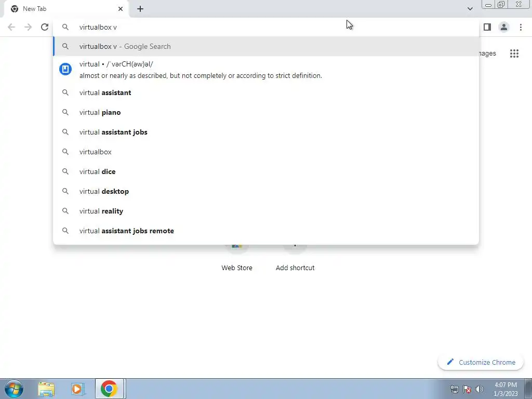
Task: Click search icon beside 'virtualbox' suggestion
Action: [65, 152]
